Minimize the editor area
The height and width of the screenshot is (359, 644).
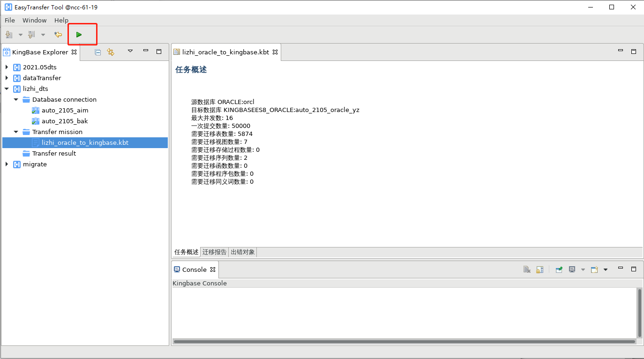(621, 51)
